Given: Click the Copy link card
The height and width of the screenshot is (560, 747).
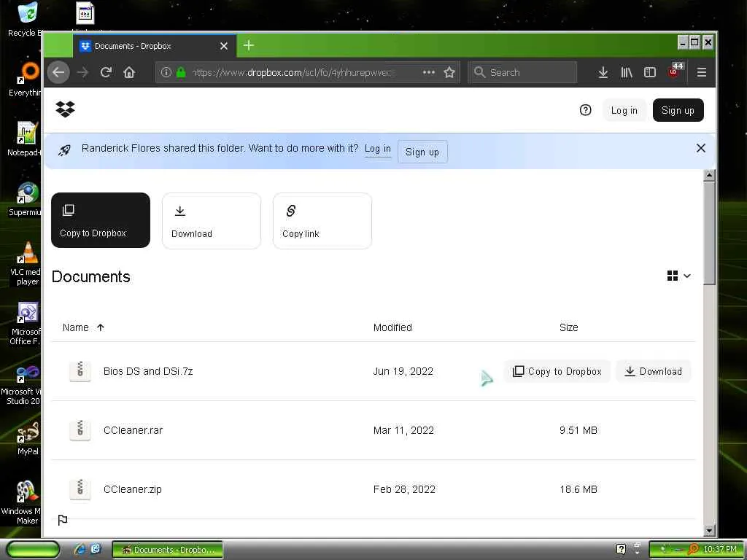Looking at the screenshot, I should coord(322,220).
